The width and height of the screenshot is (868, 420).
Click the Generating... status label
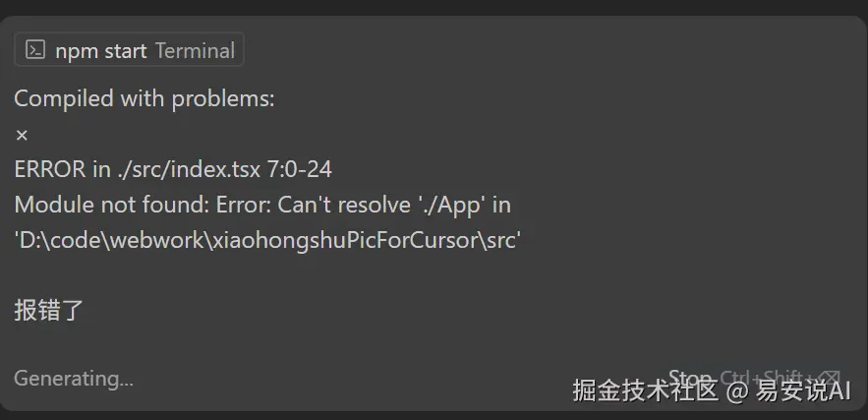click(x=74, y=379)
